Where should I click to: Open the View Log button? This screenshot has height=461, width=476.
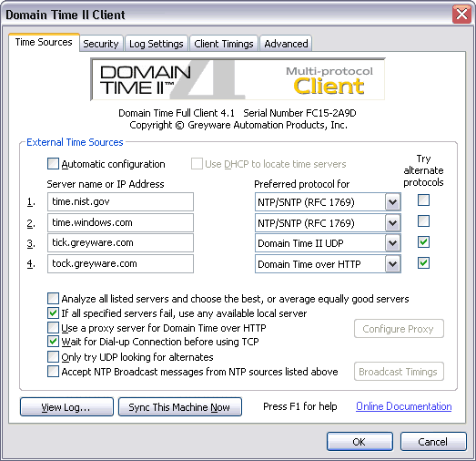pyautogui.click(x=66, y=407)
